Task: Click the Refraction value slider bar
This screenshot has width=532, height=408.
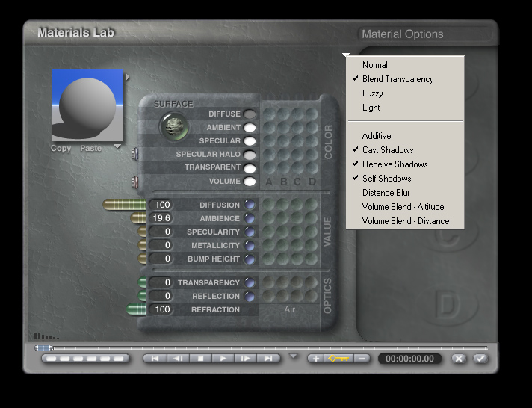Action: point(137,309)
